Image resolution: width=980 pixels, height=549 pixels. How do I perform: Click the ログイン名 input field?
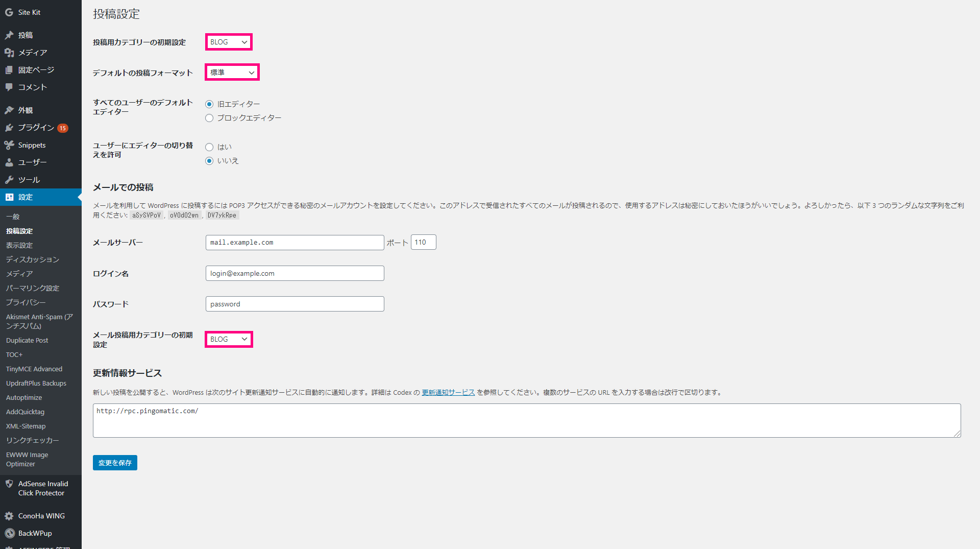(x=295, y=273)
